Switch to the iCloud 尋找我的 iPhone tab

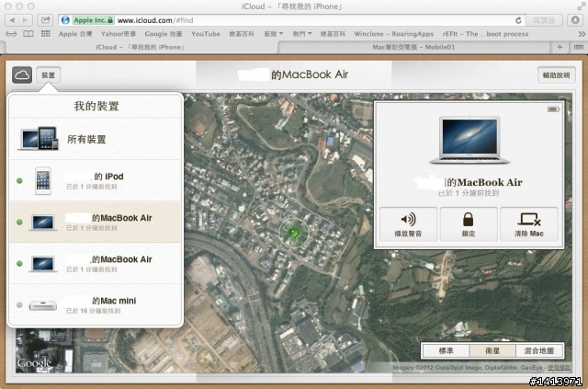(x=141, y=47)
